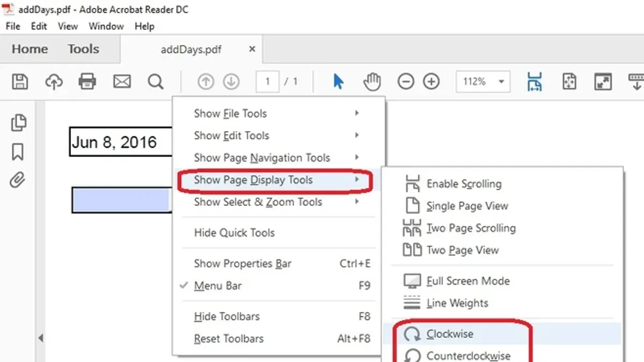Select Hide Quick Tools in the menu

277,233
